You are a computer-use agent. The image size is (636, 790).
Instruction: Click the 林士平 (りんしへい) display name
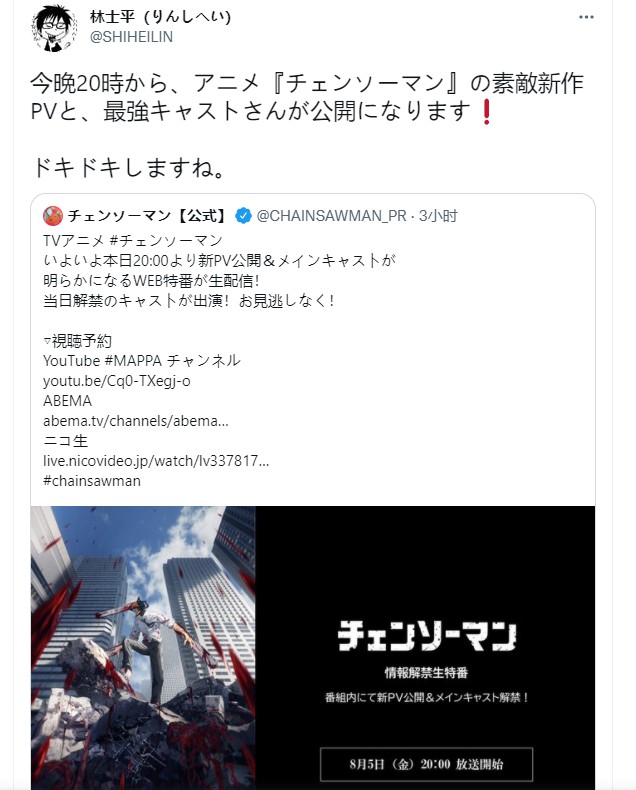[160, 17]
